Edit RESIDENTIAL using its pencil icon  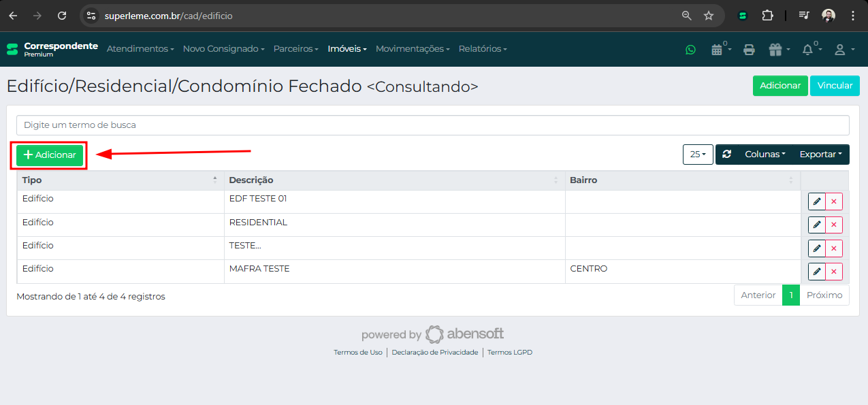816,224
